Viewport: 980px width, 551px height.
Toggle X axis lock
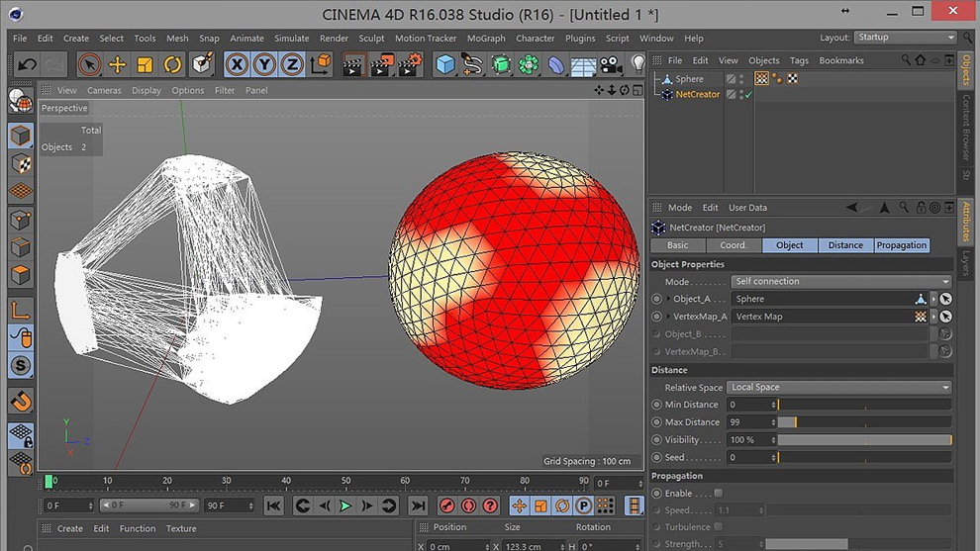tap(237, 64)
